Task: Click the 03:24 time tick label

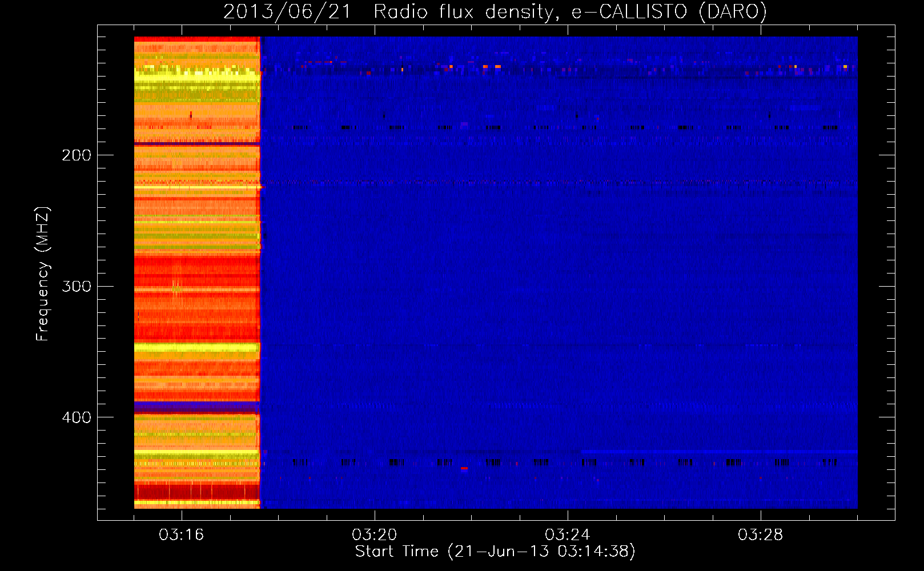Action: click(568, 535)
